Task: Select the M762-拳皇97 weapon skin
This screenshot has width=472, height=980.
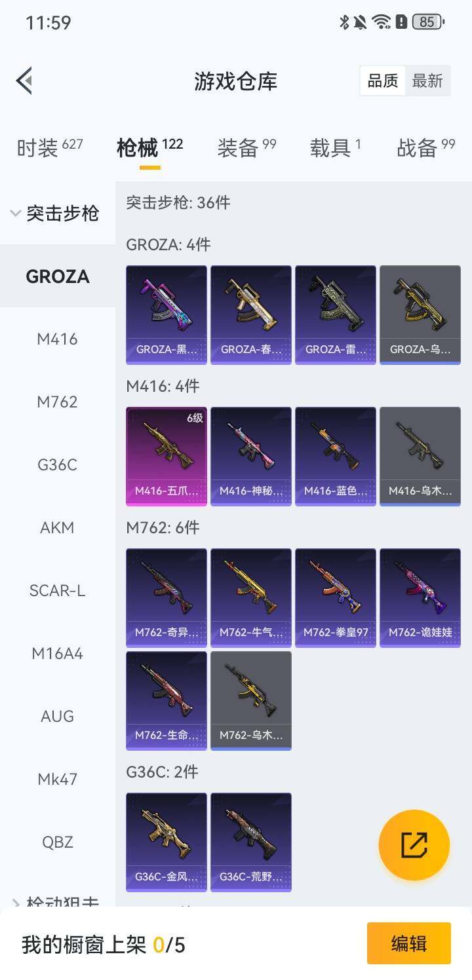Action: pyautogui.click(x=336, y=598)
